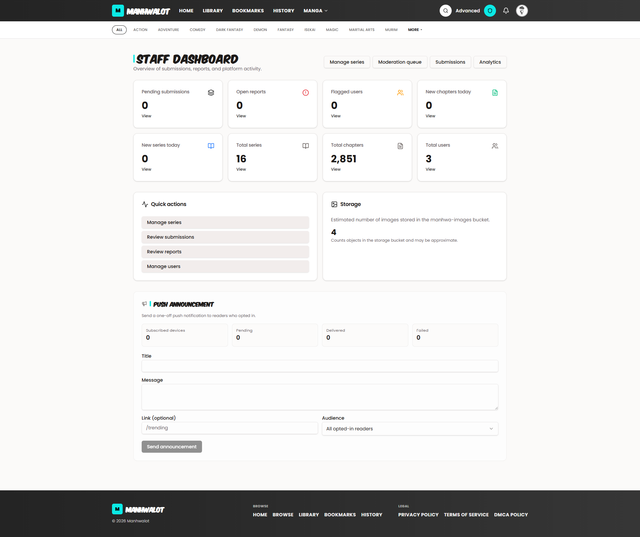Viewport: 640px width, 537px height.
Task: Select the Adventure genre filter
Action: pyautogui.click(x=168, y=29)
